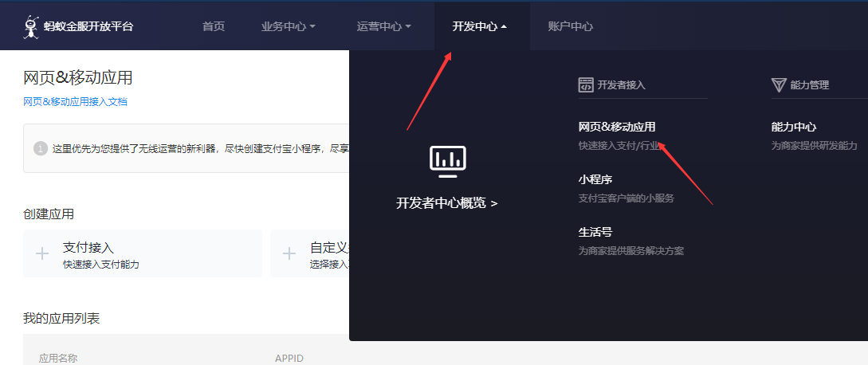This screenshot has width=868, height=365.
Task: Click the info notice number icon
Action: (x=41, y=148)
